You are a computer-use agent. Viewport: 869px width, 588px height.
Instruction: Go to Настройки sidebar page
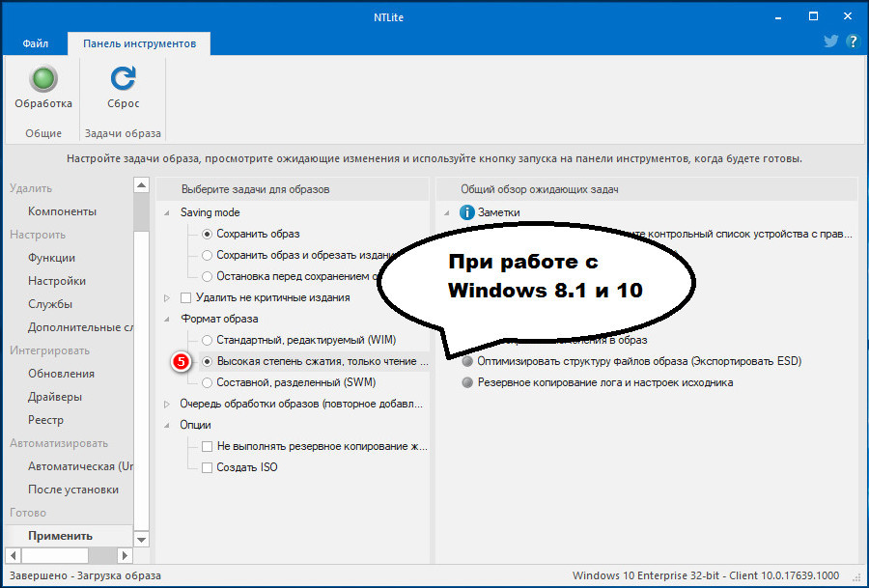[x=57, y=281]
